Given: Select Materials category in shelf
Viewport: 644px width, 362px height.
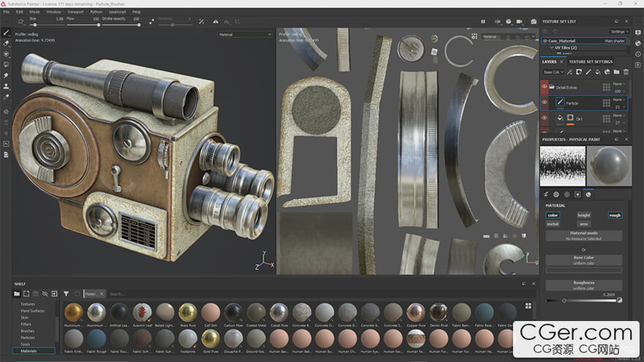Looking at the screenshot, I should pos(33,351).
